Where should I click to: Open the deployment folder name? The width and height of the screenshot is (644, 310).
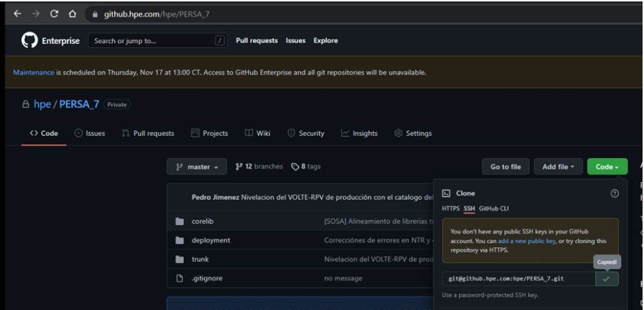[211, 240]
